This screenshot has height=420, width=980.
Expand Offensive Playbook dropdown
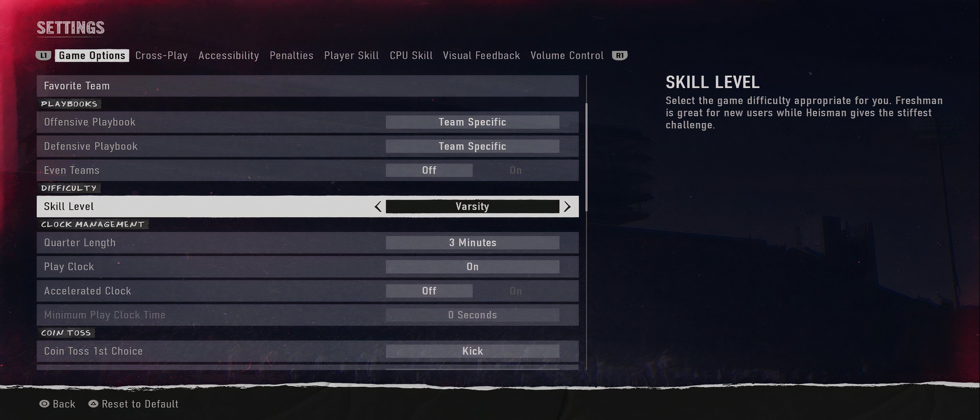click(x=473, y=122)
